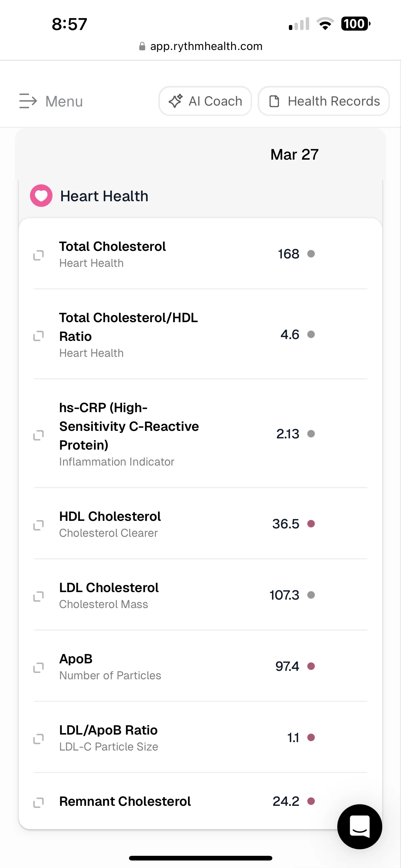Open the Menu hamburger icon

pos(28,101)
